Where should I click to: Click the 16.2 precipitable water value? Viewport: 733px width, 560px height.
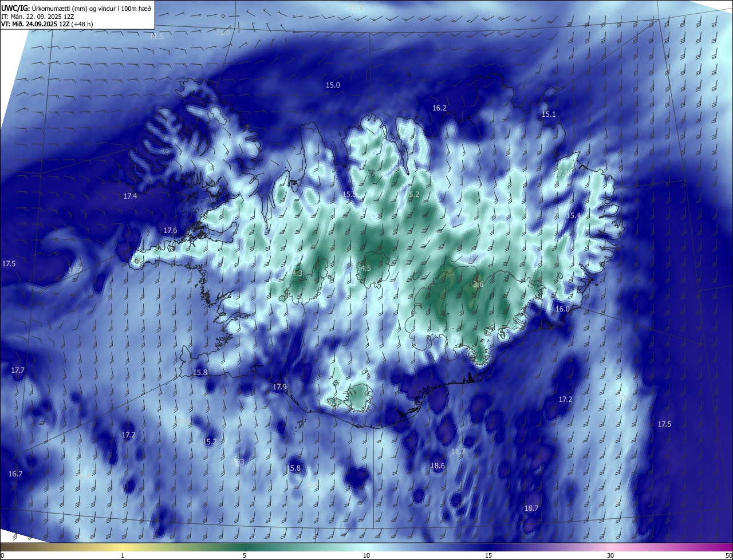point(439,108)
